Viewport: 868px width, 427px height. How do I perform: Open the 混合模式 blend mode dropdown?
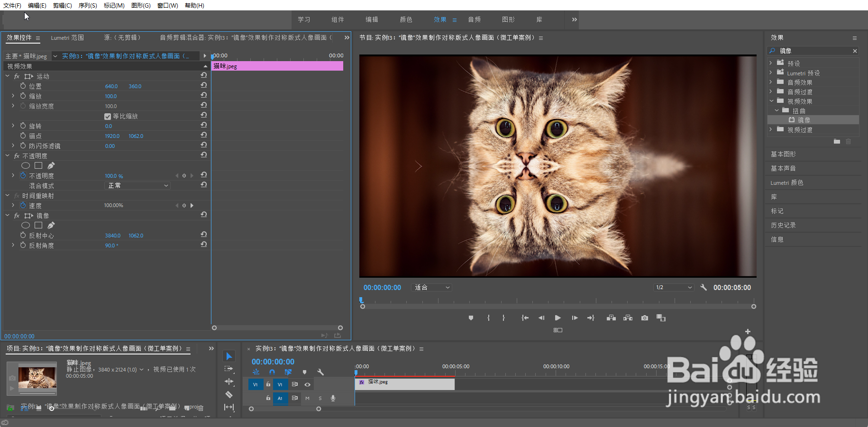pyautogui.click(x=137, y=186)
